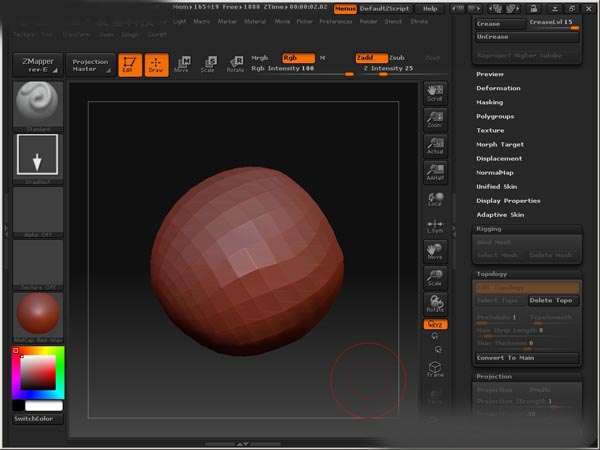Pick a color in the color picker square
This screenshot has width=600, height=450.
click(38, 374)
